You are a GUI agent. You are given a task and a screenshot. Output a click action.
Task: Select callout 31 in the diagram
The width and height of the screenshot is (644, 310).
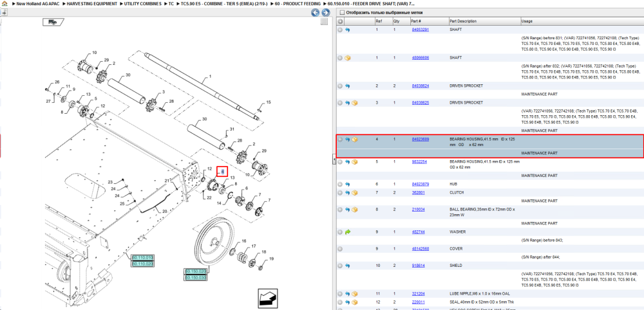coord(232,129)
